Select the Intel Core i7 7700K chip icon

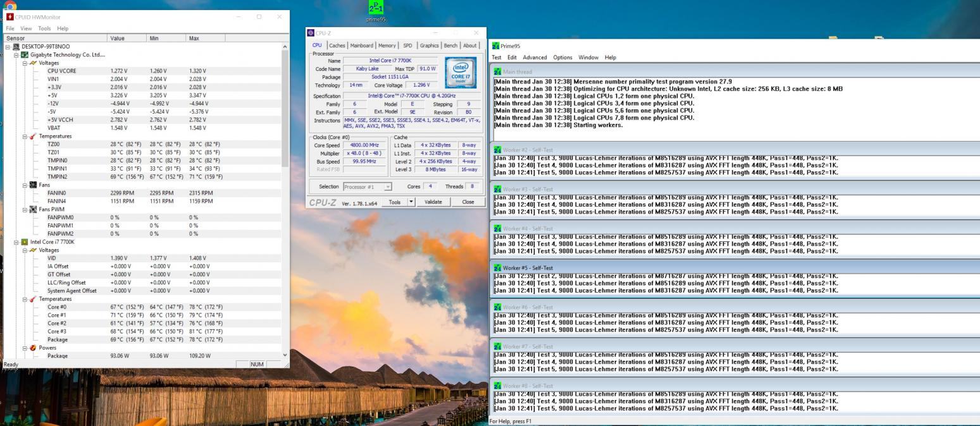[x=25, y=241]
